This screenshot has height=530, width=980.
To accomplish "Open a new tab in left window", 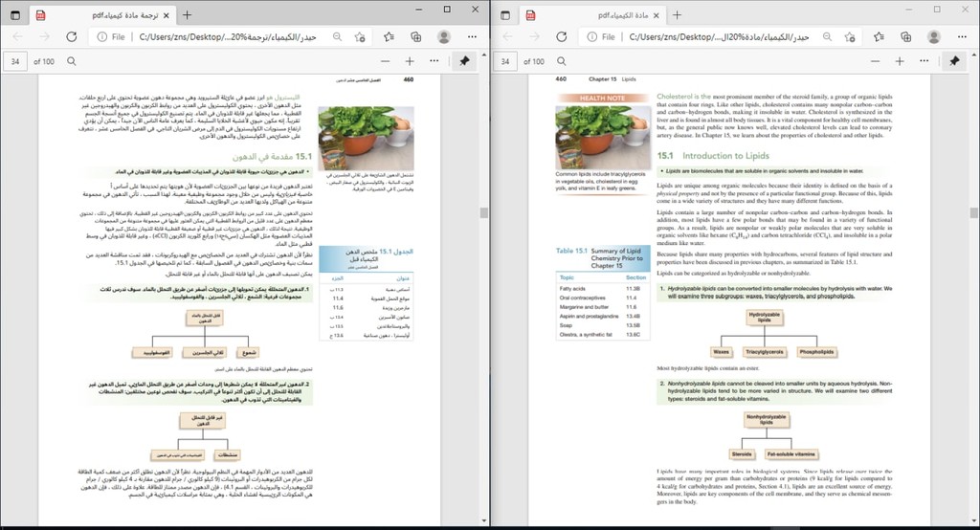I will [x=187, y=15].
